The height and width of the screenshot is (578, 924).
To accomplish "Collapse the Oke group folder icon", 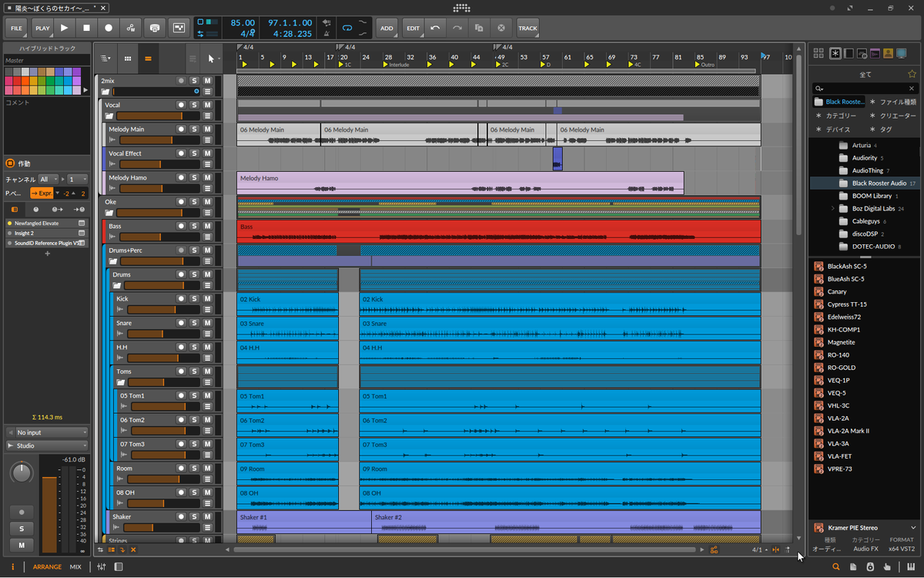I will [x=109, y=213].
